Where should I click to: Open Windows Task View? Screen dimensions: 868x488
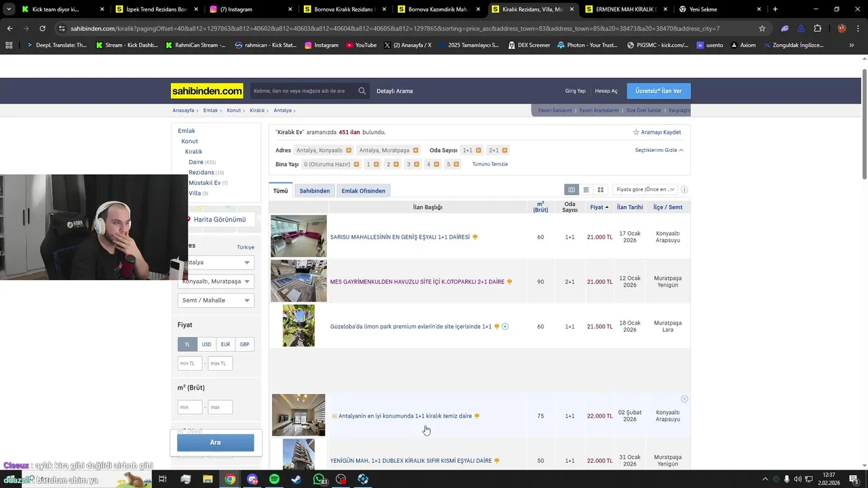click(163, 479)
